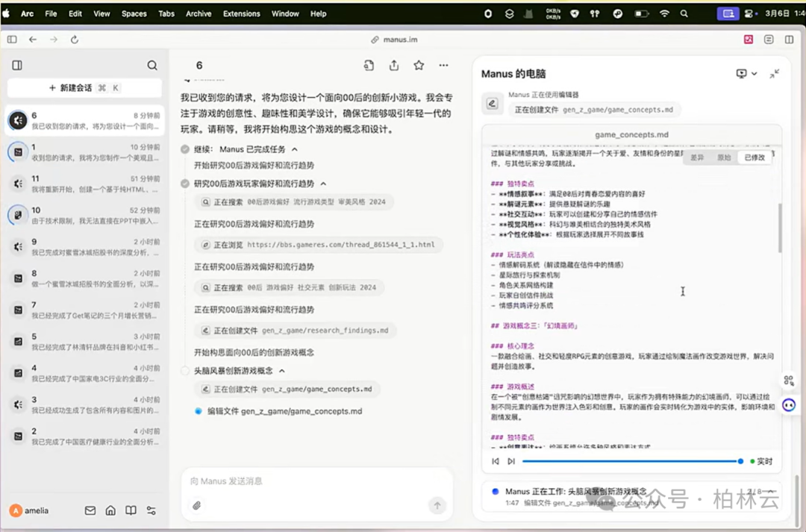806x532 pixels.
Task: Open the files icon in conversation header
Action: 369,65
